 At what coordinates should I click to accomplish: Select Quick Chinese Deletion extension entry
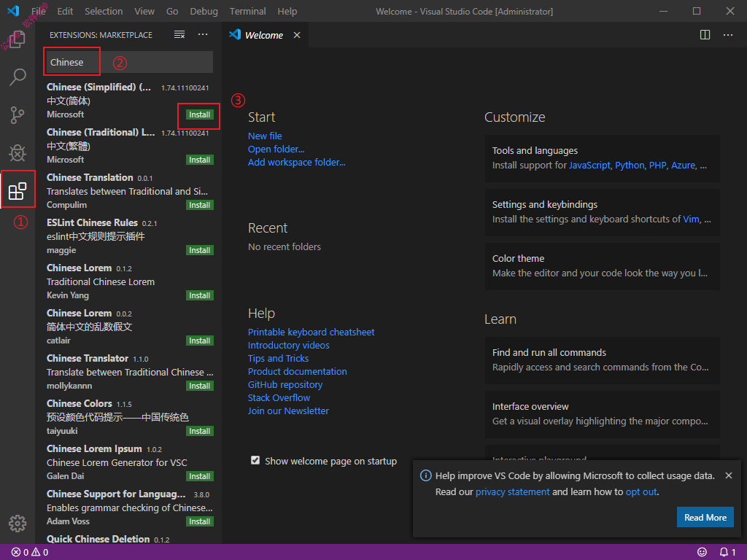[128, 539]
